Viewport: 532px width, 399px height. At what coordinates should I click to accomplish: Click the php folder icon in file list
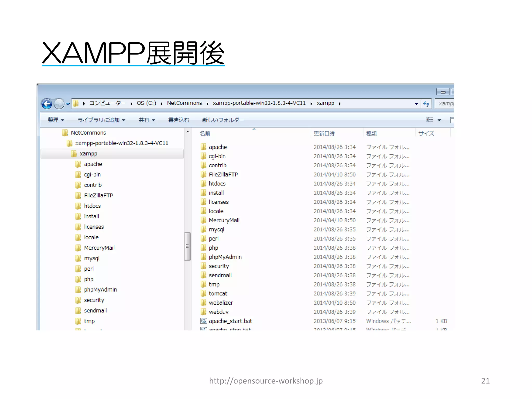pyautogui.click(x=203, y=248)
